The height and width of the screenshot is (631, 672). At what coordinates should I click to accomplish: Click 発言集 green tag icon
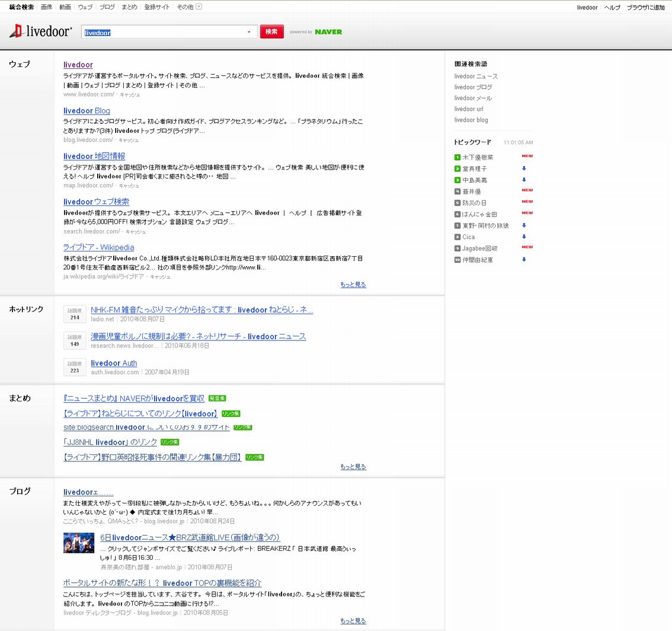point(217,399)
